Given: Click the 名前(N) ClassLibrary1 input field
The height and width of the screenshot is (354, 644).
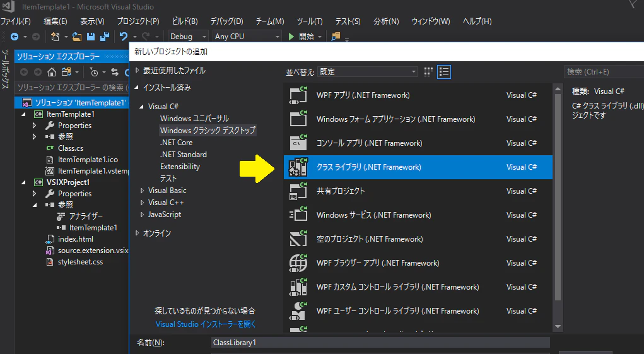Looking at the screenshot, I should [380, 343].
